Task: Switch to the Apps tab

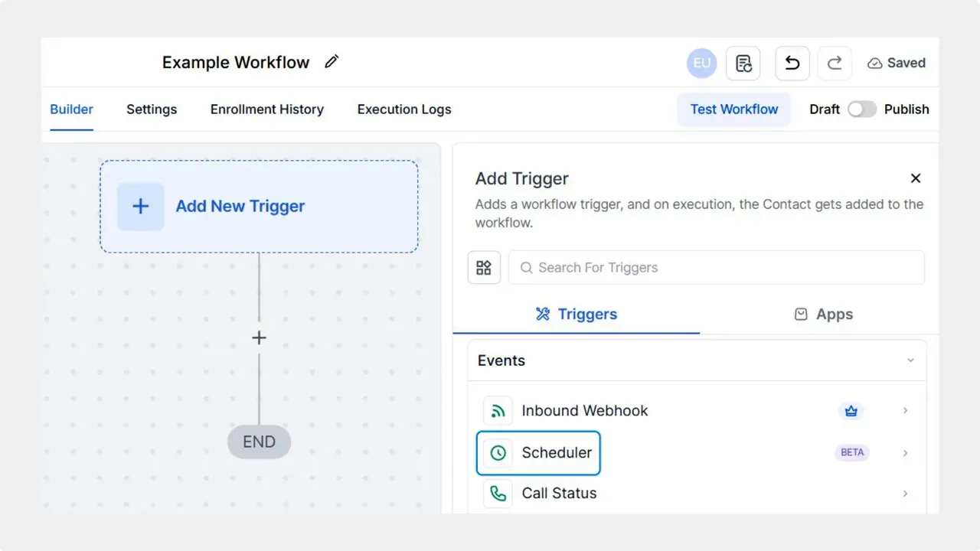Action: (823, 314)
